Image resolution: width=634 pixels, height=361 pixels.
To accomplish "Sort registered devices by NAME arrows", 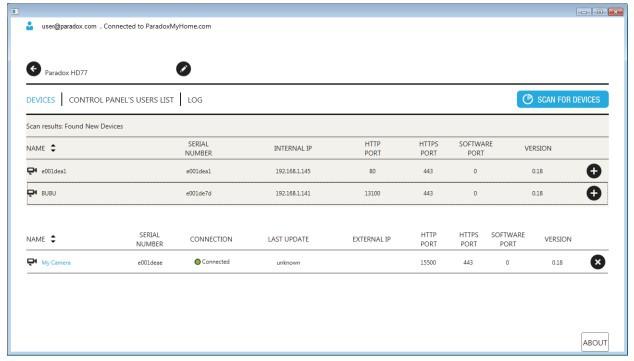I will [53, 239].
